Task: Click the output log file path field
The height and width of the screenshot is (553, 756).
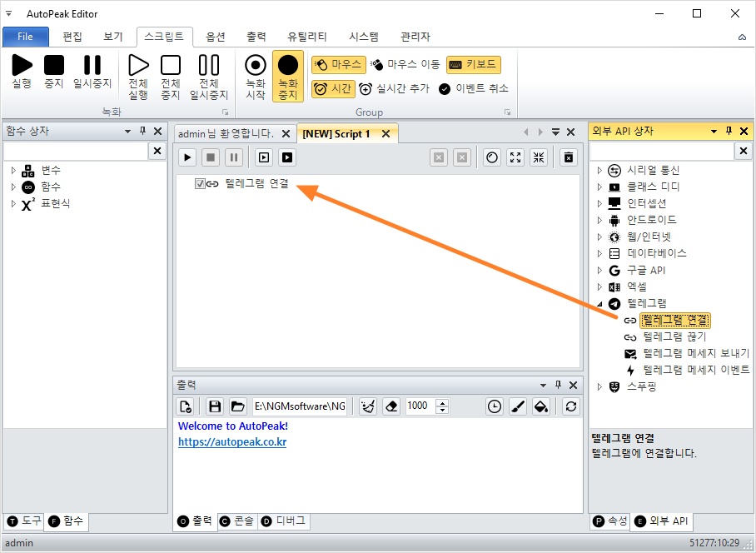Action: (x=300, y=406)
